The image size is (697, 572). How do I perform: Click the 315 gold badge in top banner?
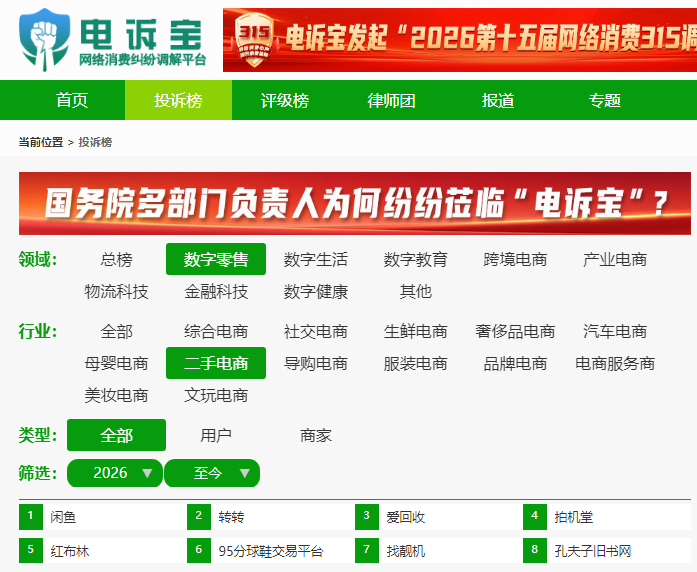point(254,40)
